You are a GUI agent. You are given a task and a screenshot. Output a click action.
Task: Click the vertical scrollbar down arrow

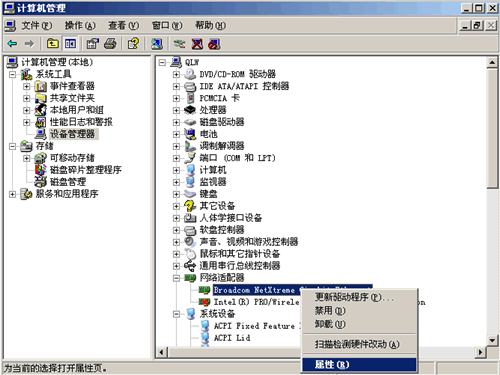(492, 340)
